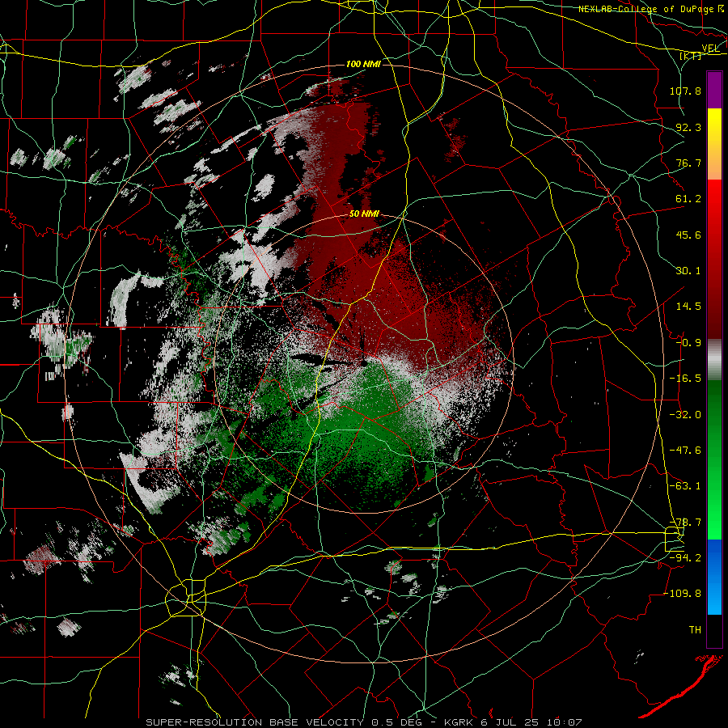
Task: Click the SUPER-RESOLUTION BASE VELOCITY caption text
Action: (255, 722)
